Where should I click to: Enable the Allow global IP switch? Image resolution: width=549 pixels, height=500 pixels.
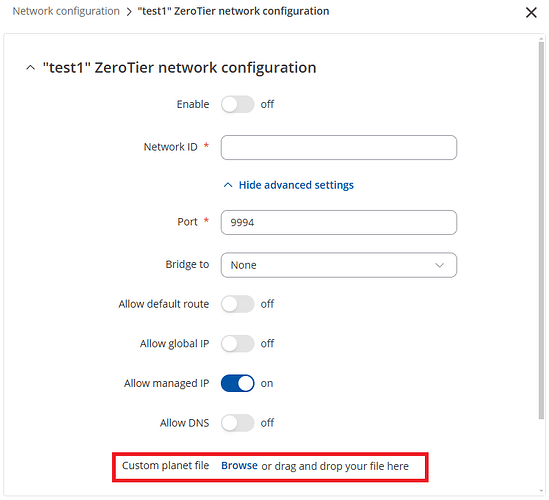(237, 343)
